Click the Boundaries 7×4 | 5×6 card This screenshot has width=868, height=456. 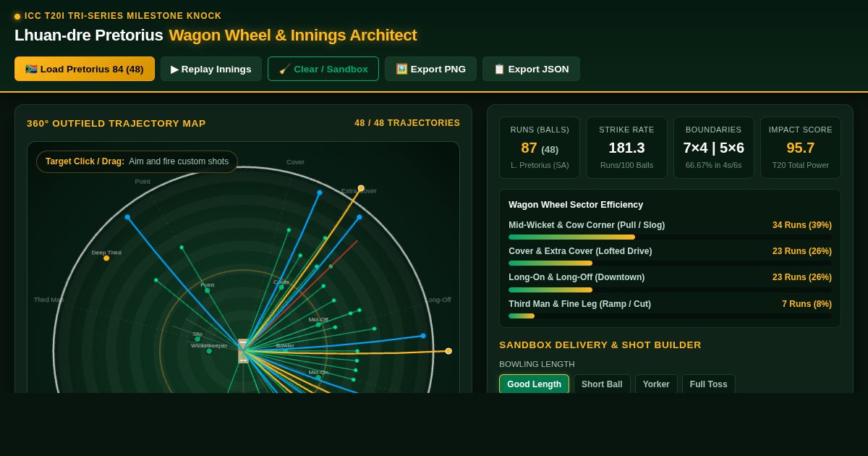[713, 148]
